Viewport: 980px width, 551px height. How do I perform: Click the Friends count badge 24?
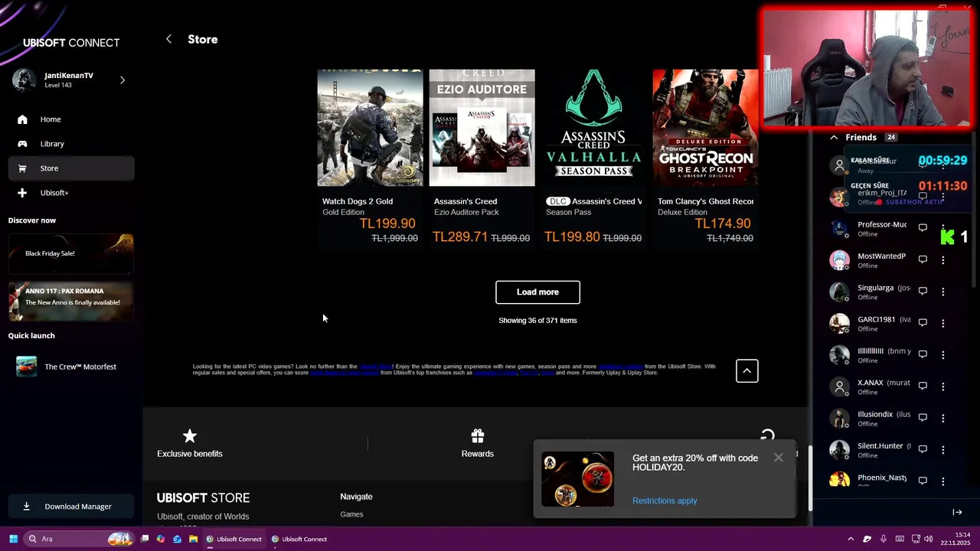pyautogui.click(x=890, y=138)
